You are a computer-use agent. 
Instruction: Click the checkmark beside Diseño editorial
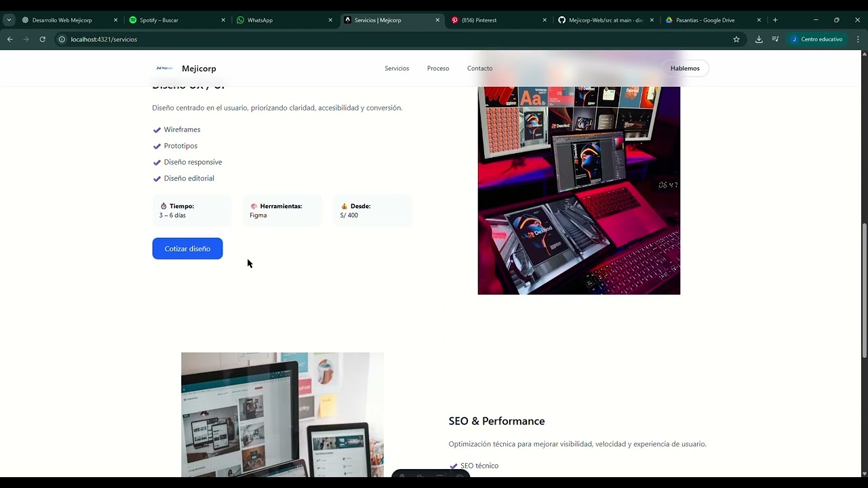point(157,179)
